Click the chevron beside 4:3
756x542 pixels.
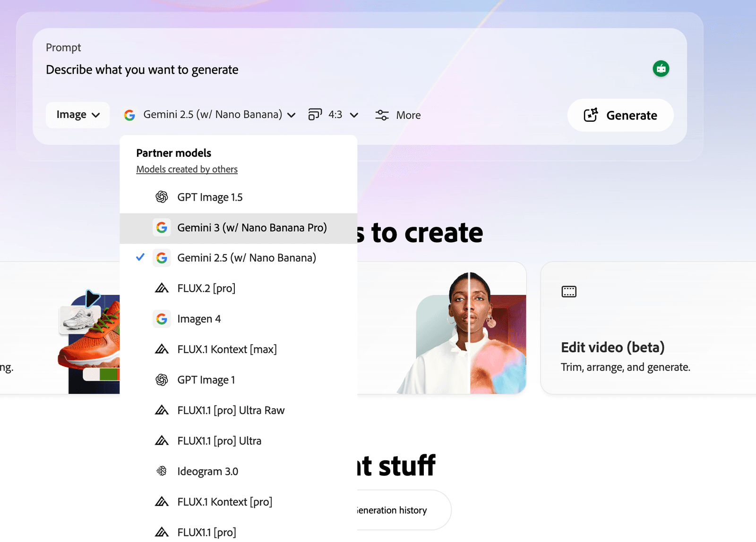(x=354, y=115)
